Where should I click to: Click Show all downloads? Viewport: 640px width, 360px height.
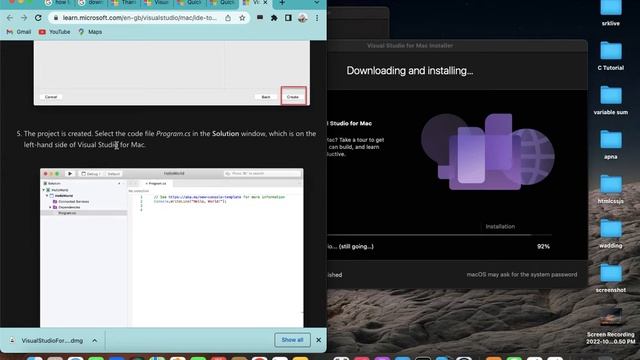coord(292,340)
